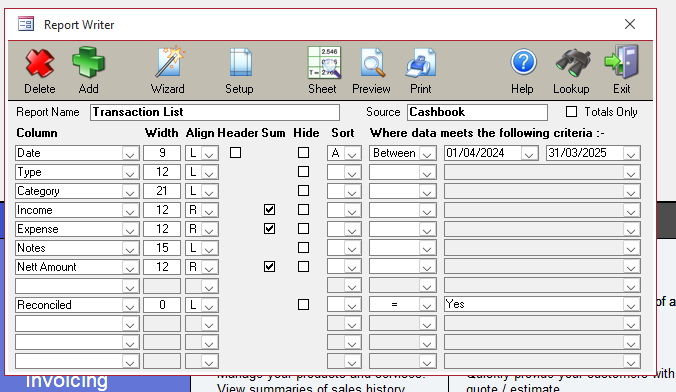
Task: Open the Category column dropdown
Action: (130, 191)
